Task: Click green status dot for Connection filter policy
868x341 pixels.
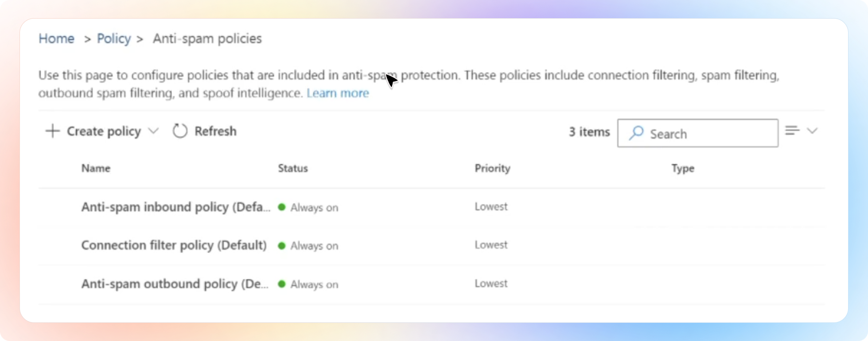Action: click(282, 245)
